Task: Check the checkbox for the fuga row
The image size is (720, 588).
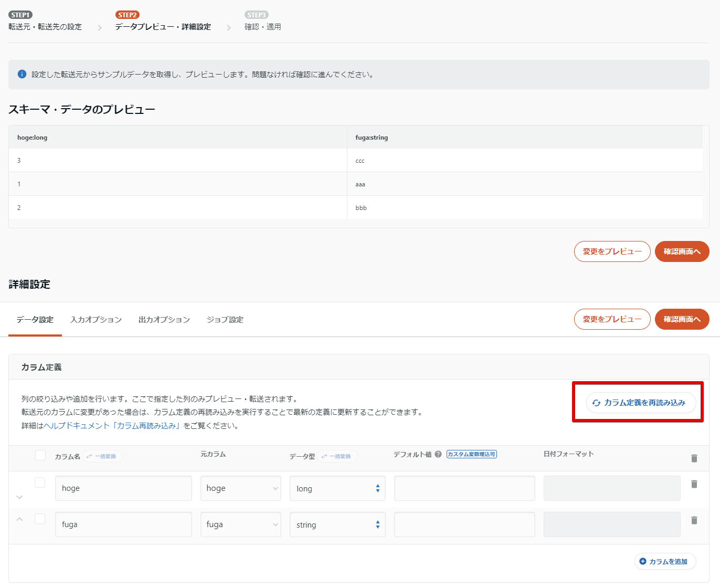Action: tap(40, 519)
